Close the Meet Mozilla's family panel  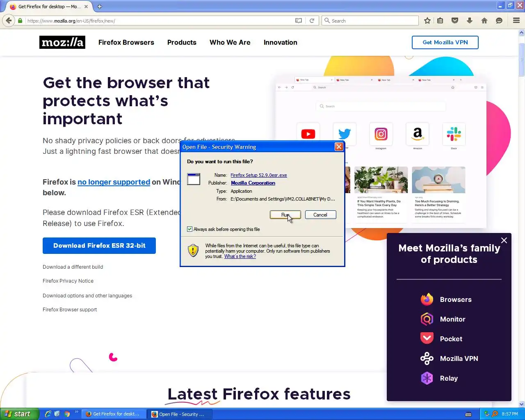coord(504,240)
